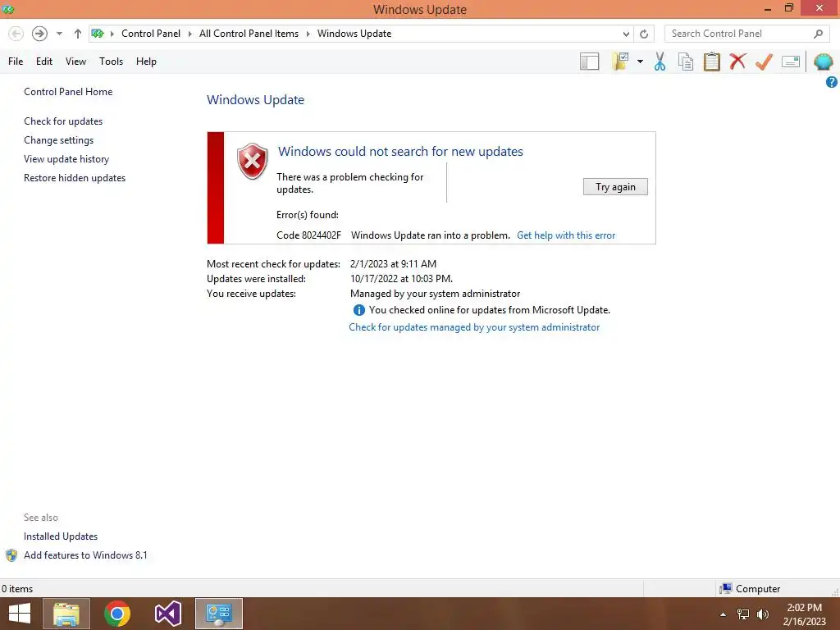Viewport: 840px width, 630px height.
Task: Open the Tools menu
Action: (x=111, y=62)
